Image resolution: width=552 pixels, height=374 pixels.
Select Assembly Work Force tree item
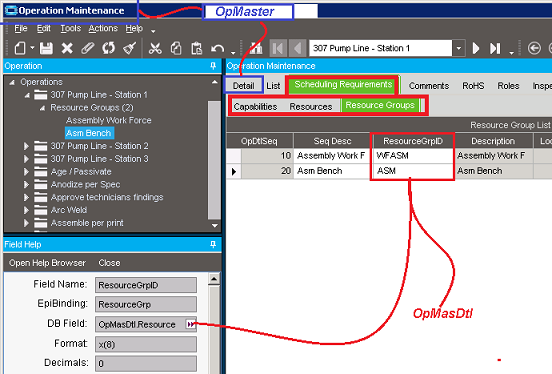(x=108, y=120)
